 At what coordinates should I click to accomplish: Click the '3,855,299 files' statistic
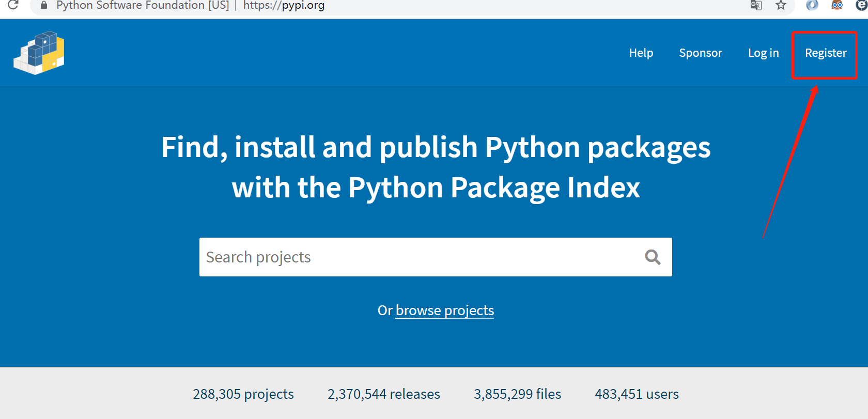click(x=517, y=394)
